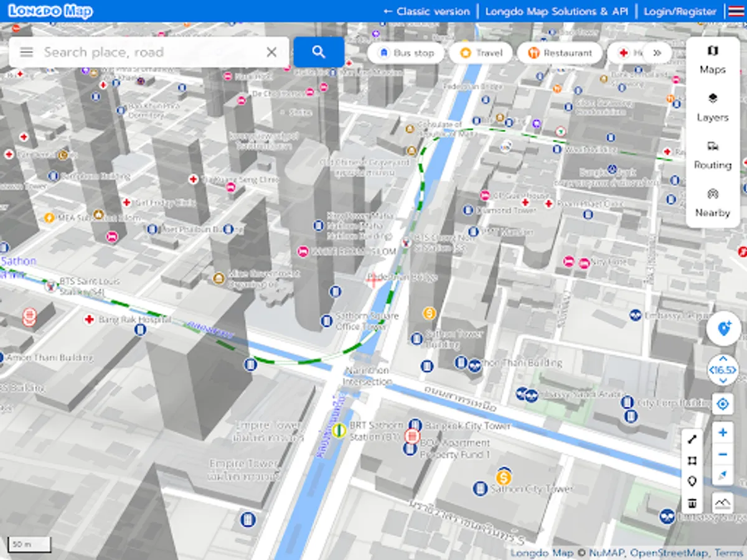Click the 16.5 zoom level control
The width and height of the screenshot is (747, 560).
(722, 370)
